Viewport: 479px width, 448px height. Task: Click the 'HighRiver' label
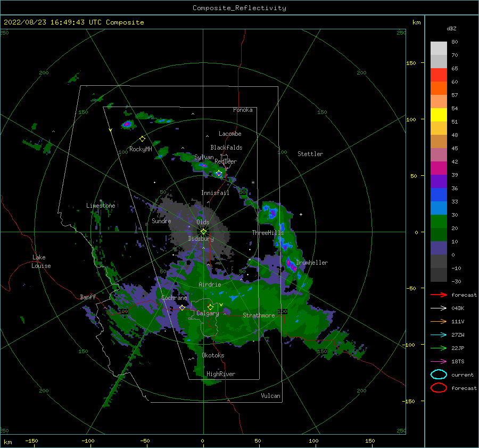tap(221, 374)
